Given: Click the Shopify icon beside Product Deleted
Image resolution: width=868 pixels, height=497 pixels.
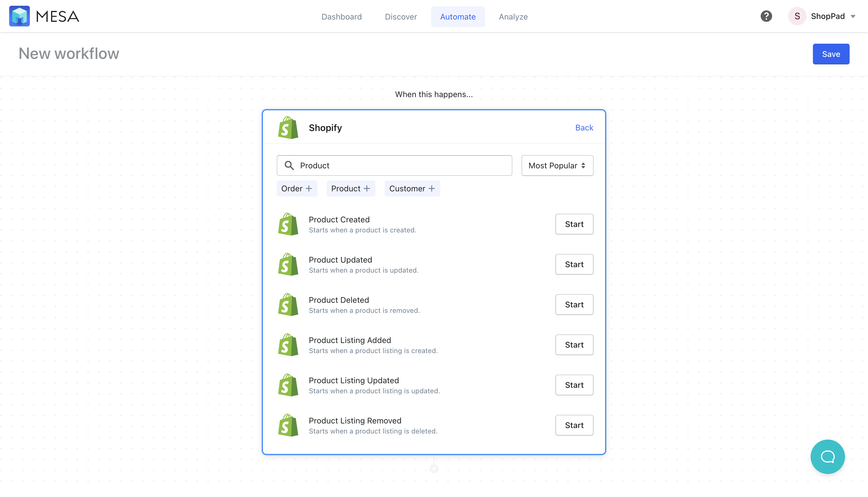Looking at the screenshot, I should 288,305.
